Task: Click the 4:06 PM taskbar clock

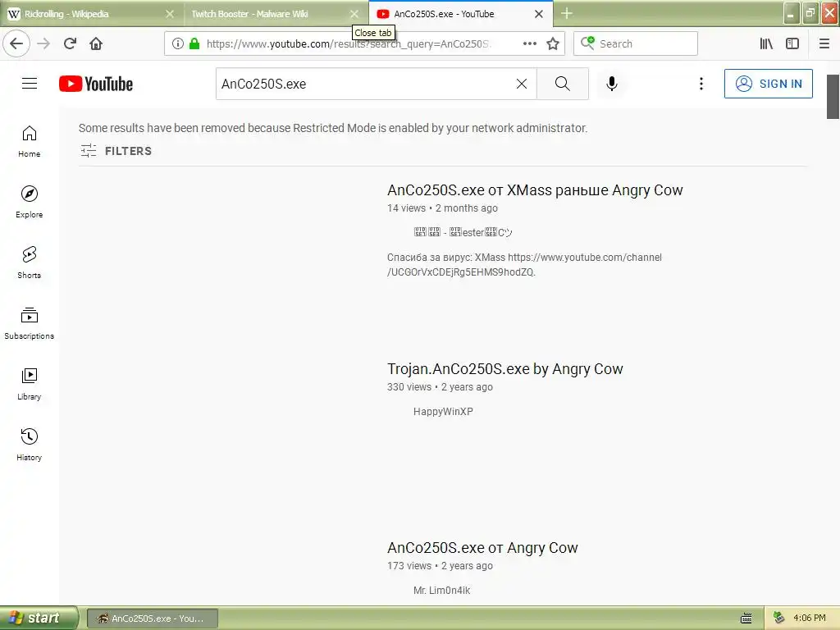Action: click(809, 619)
